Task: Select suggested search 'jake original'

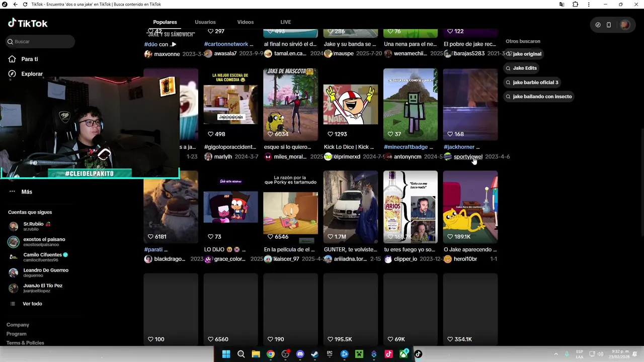Action: tap(524, 54)
